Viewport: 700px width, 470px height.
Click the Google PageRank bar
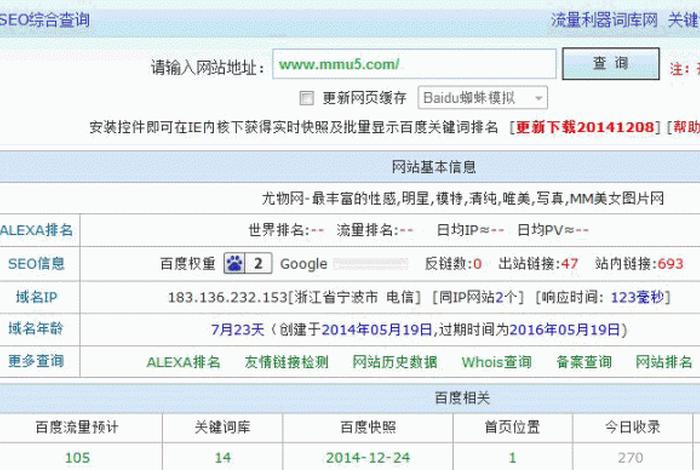click(371, 264)
